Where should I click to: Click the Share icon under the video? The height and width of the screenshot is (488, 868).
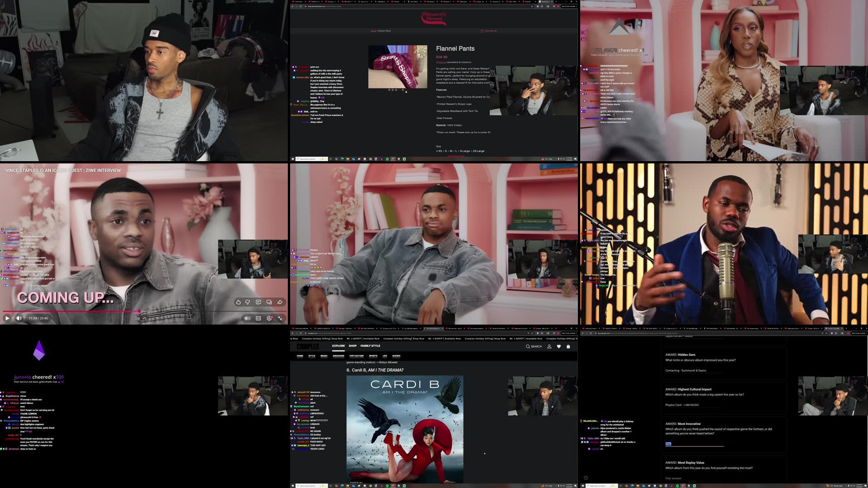[x=280, y=302]
